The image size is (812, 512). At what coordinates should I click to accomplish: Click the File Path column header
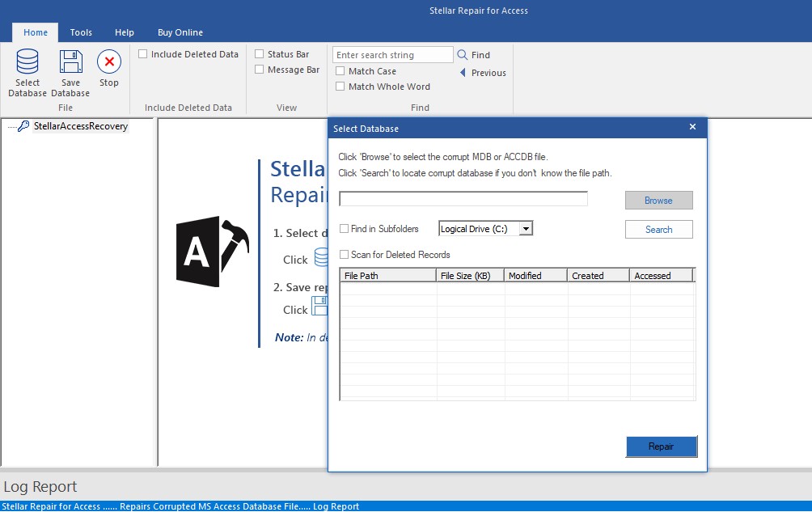(388, 276)
